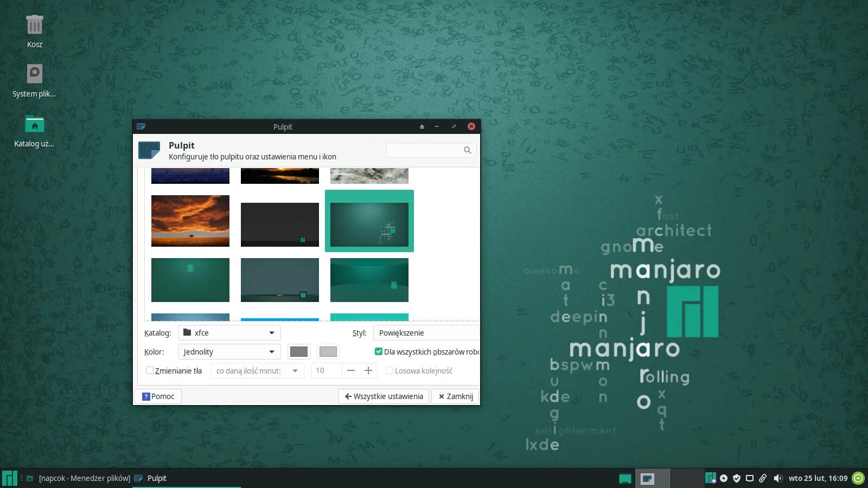The width and height of the screenshot is (868, 488).
Task: Pick the second light gray color swatch
Action: coord(328,351)
